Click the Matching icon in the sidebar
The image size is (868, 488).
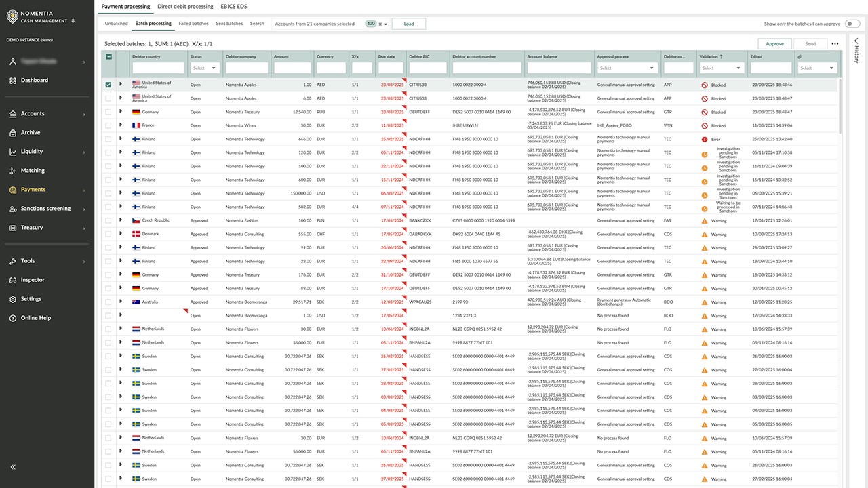13,171
